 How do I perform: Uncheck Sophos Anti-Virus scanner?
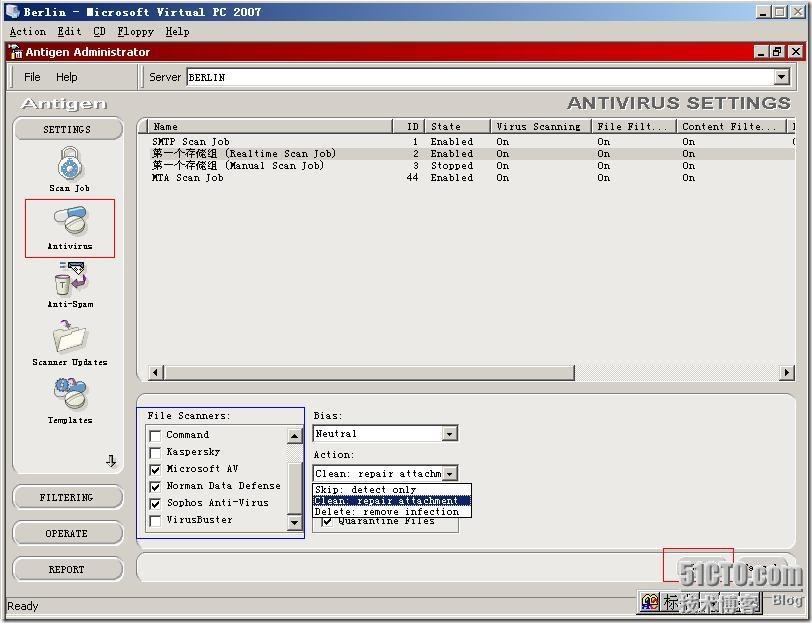tap(155, 503)
